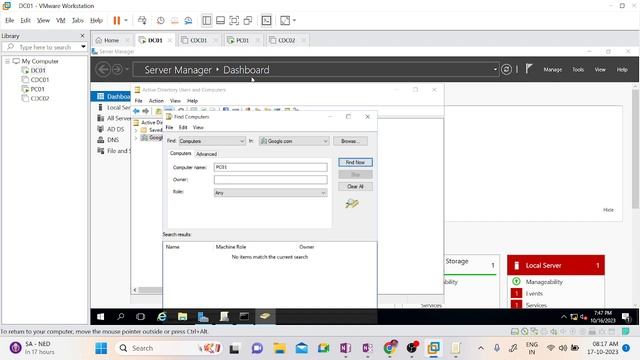Click Hide link in Server Manager welcome tile

608,210
